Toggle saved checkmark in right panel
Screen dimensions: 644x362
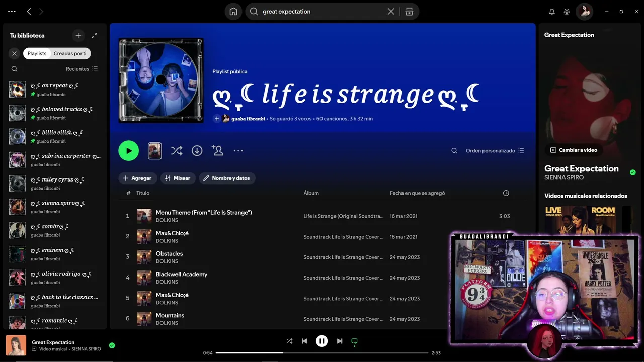(632, 172)
